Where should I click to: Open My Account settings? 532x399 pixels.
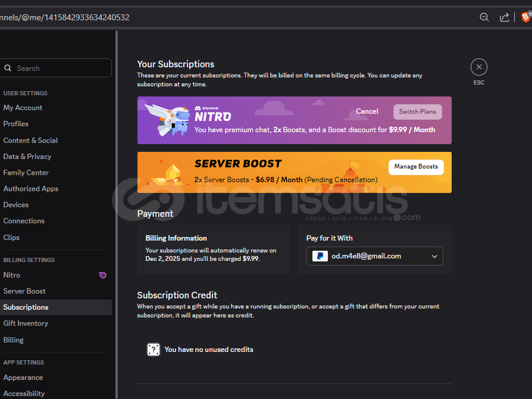tap(23, 108)
